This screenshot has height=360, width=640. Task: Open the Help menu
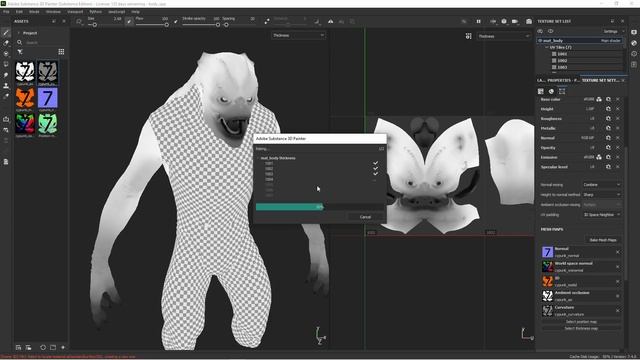pos(136,12)
